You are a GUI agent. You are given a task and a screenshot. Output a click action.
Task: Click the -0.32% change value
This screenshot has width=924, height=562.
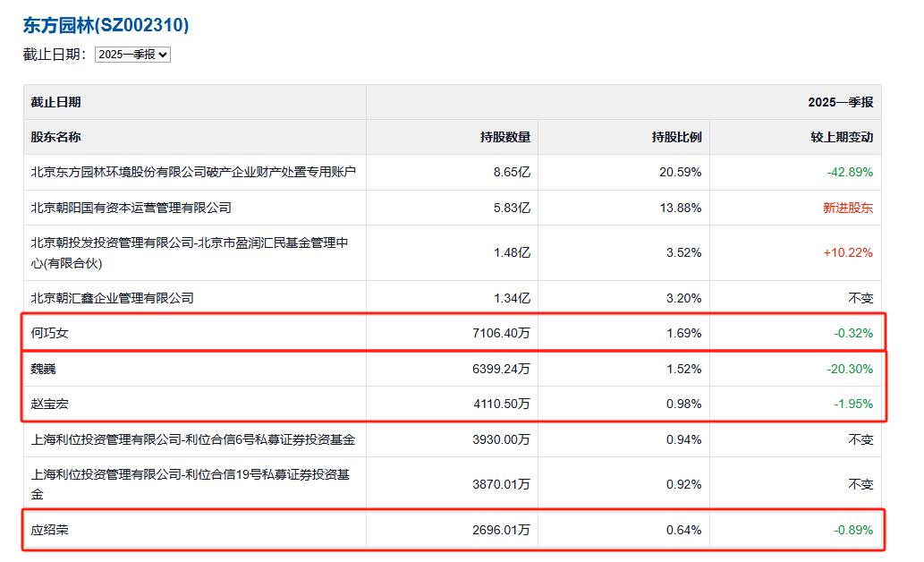(x=853, y=333)
